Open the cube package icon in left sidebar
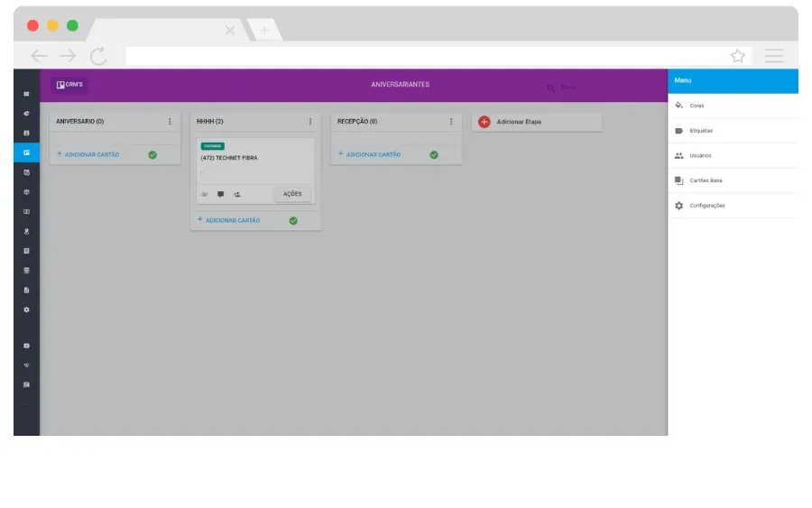Viewport: 812px width, 508px height. [x=26, y=192]
